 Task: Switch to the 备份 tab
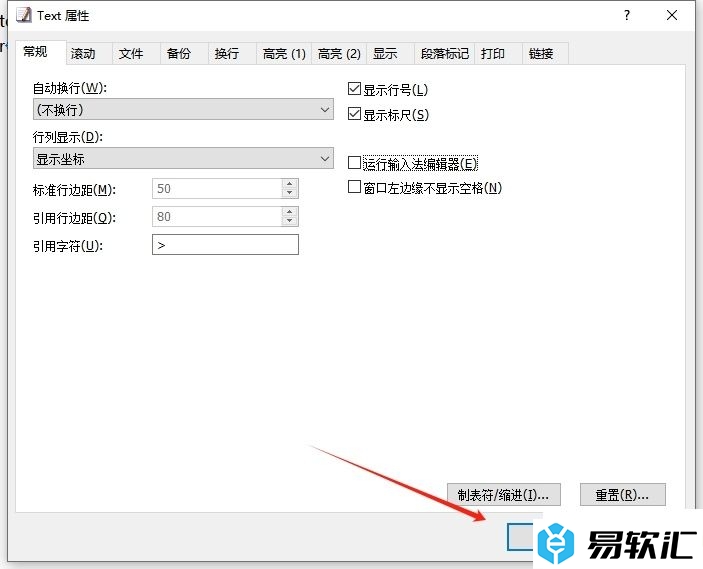pos(179,54)
